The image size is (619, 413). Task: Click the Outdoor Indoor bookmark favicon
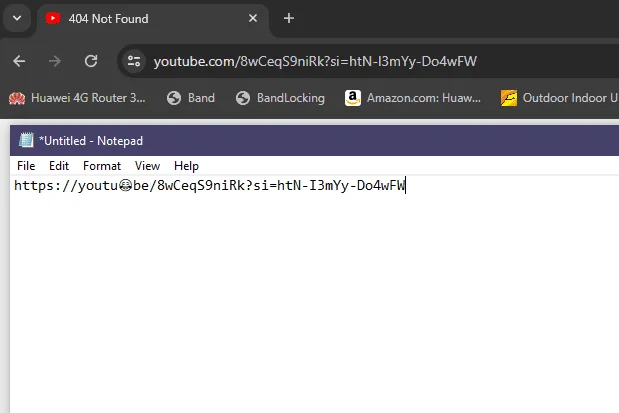tap(509, 98)
